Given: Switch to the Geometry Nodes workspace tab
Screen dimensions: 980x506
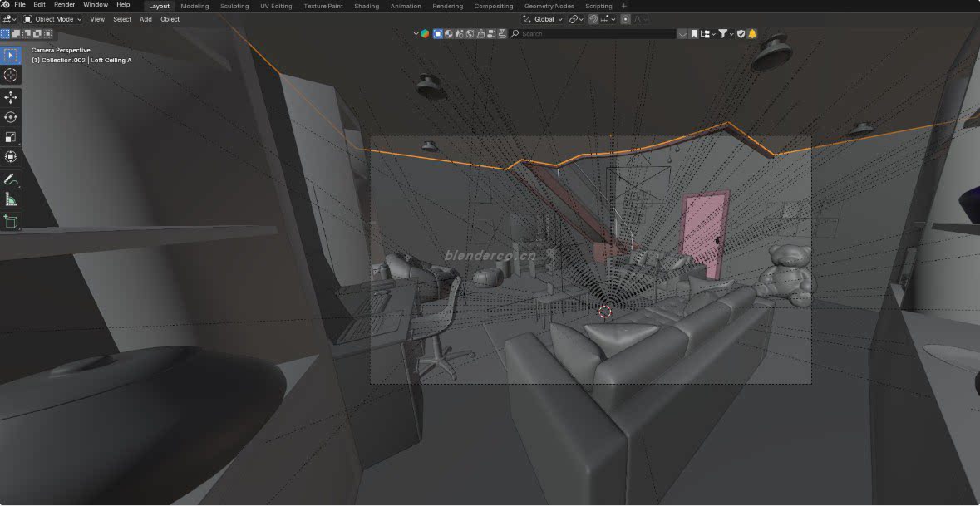Looking at the screenshot, I should pyautogui.click(x=549, y=7).
